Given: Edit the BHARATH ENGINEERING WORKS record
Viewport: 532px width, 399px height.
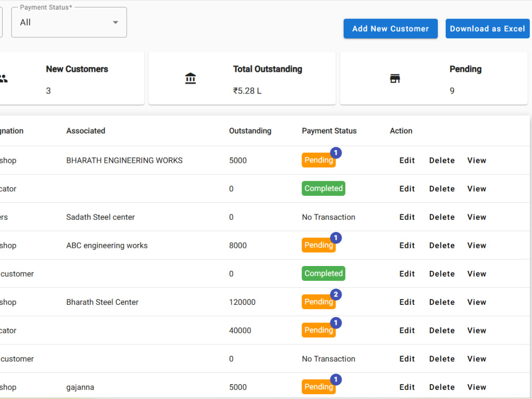Looking at the screenshot, I should [406, 160].
